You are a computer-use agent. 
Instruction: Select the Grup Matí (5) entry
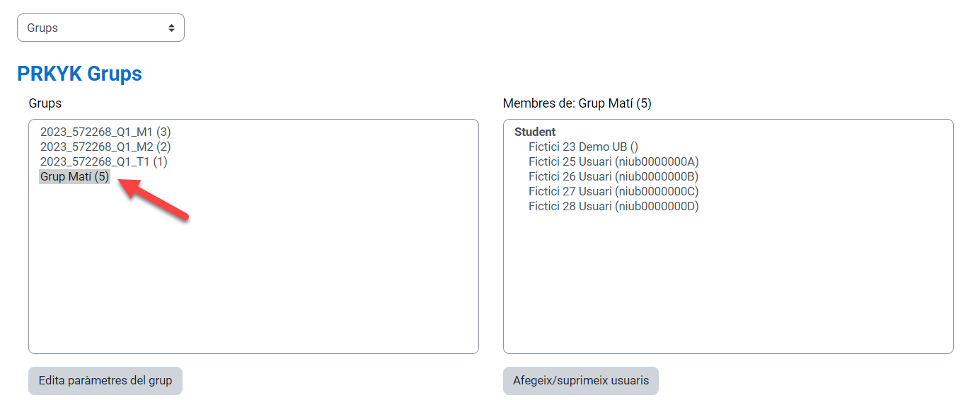point(75,176)
